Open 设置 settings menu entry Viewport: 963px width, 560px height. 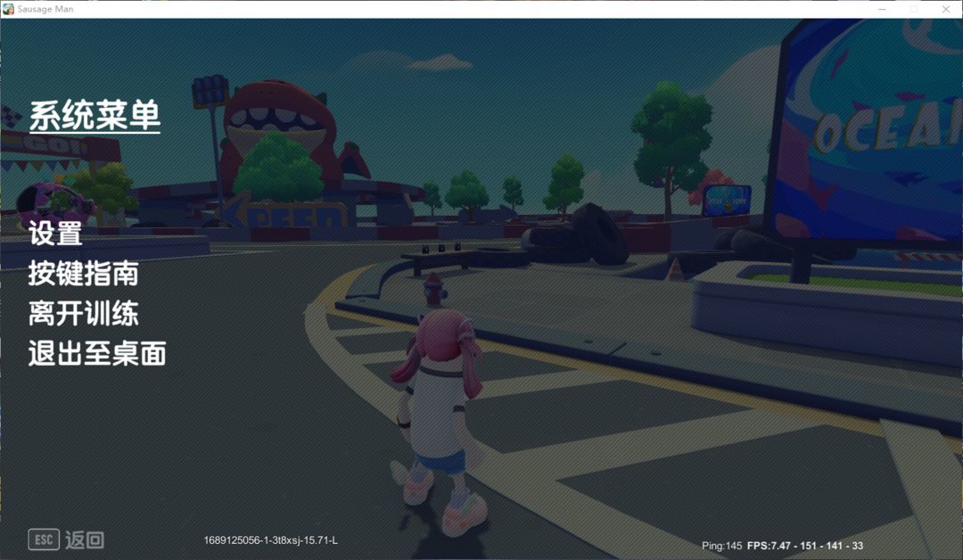tap(55, 234)
